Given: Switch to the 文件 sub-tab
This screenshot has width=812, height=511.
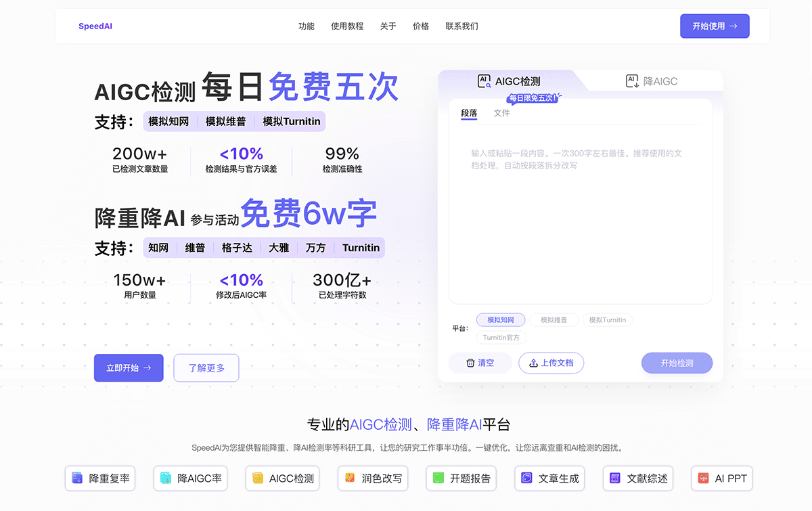Looking at the screenshot, I should (x=501, y=113).
